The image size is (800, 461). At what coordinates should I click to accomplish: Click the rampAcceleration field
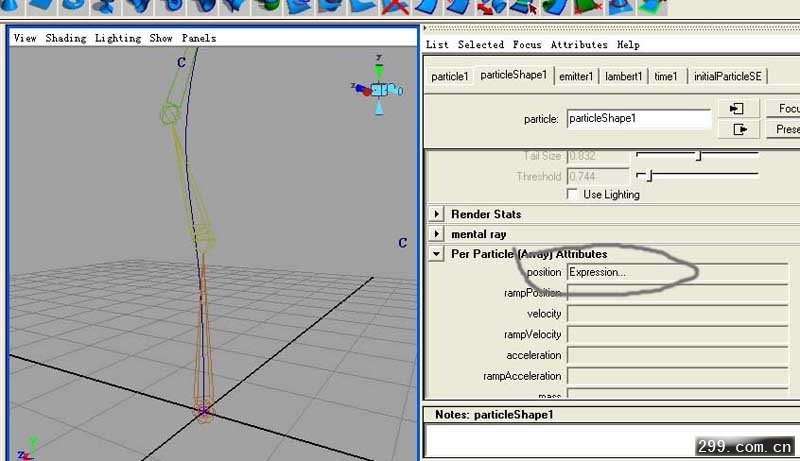pos(678,376)
